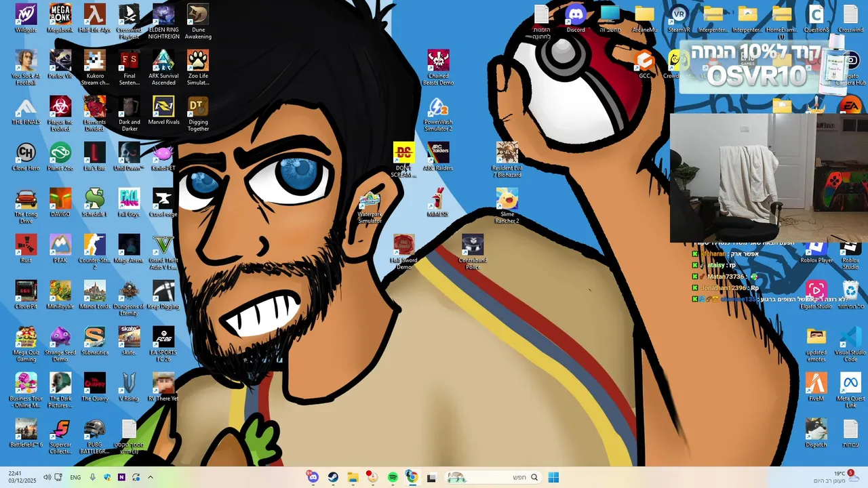Open Spotify from the taskbar

(x=393, y=477)
